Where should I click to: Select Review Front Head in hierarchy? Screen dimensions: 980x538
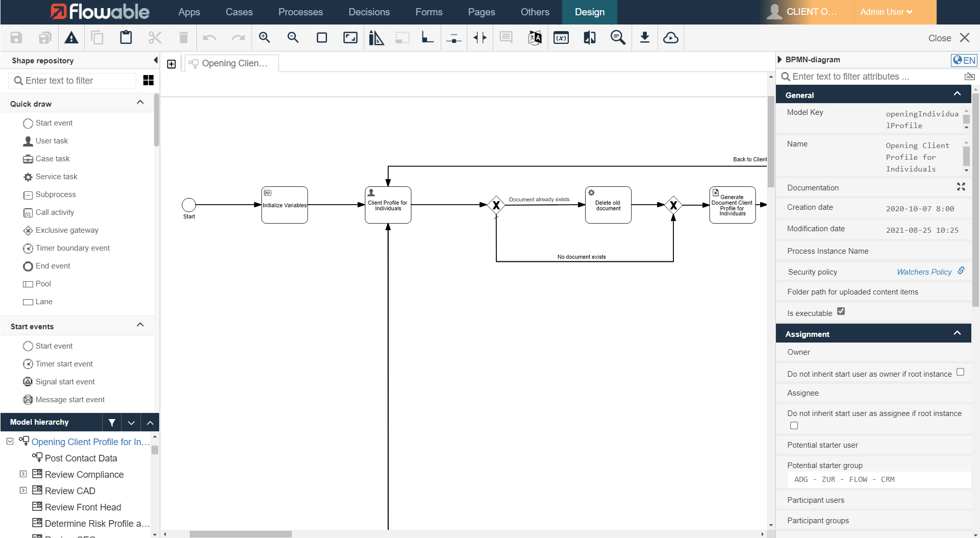83,507
